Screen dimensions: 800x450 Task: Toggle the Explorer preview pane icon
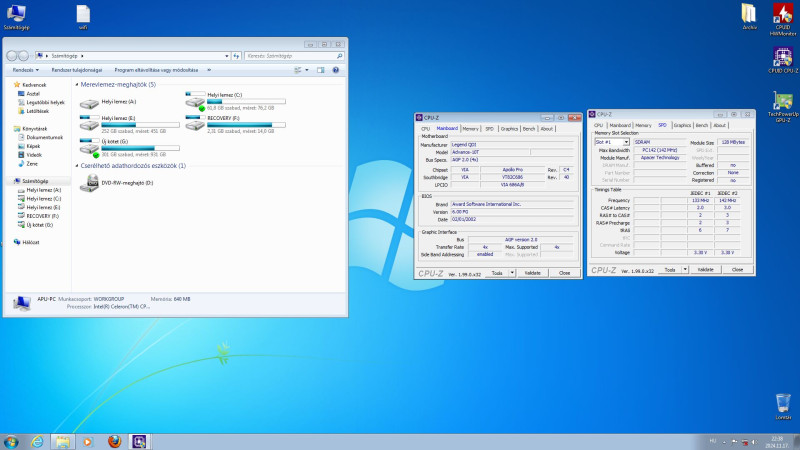320,70
